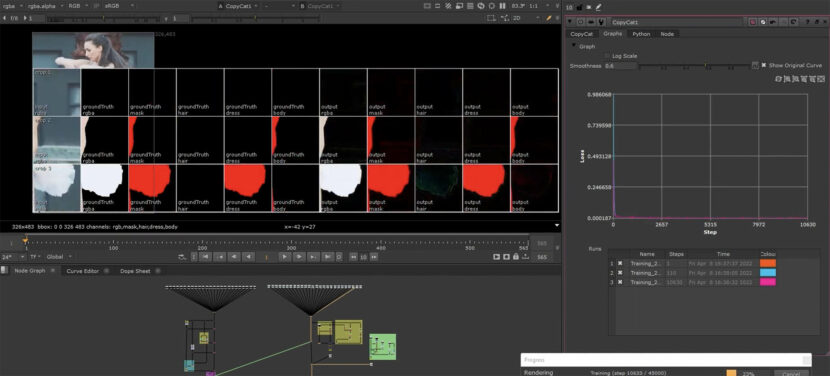The width and height of the screenshot is (830, 376).
Task: Open the Dope Sheet tab
Action: click(x=135, y=271)
